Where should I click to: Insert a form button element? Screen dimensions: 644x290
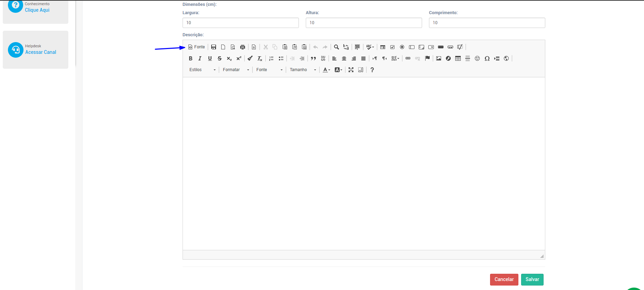[441, 47]
